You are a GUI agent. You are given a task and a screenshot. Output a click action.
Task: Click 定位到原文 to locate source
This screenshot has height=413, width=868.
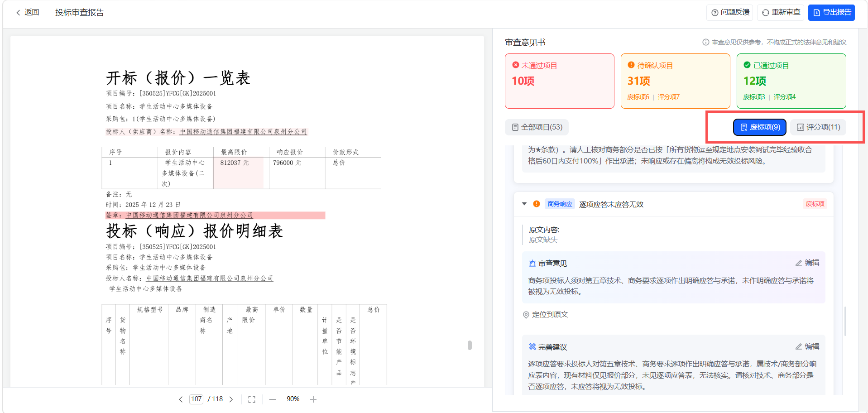[x=546, y=315]
